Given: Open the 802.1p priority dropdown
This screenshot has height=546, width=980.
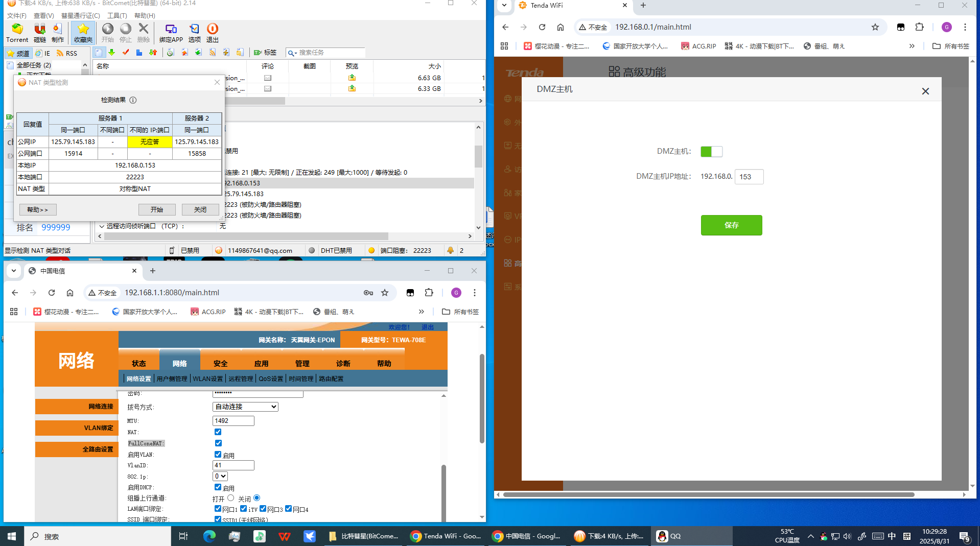Looking at the screenshot, I should [x=220, y=477].
